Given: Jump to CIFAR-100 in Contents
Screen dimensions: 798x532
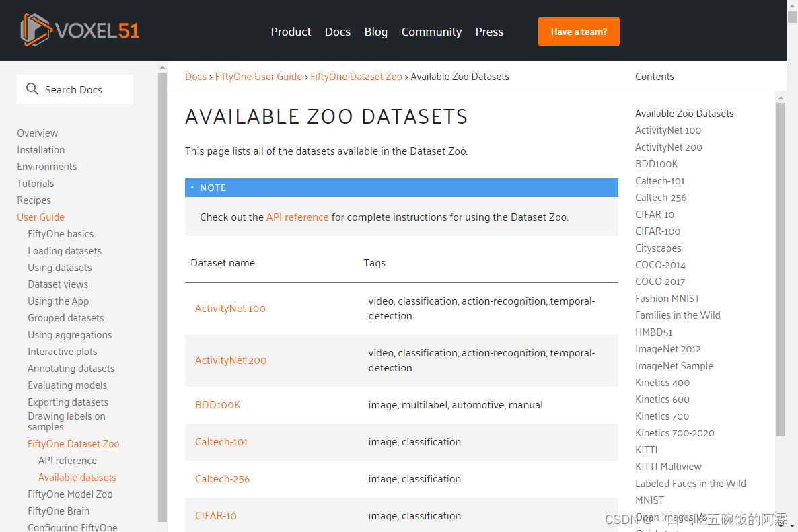Looking at the screenshot, I should [x=657, y=231].
